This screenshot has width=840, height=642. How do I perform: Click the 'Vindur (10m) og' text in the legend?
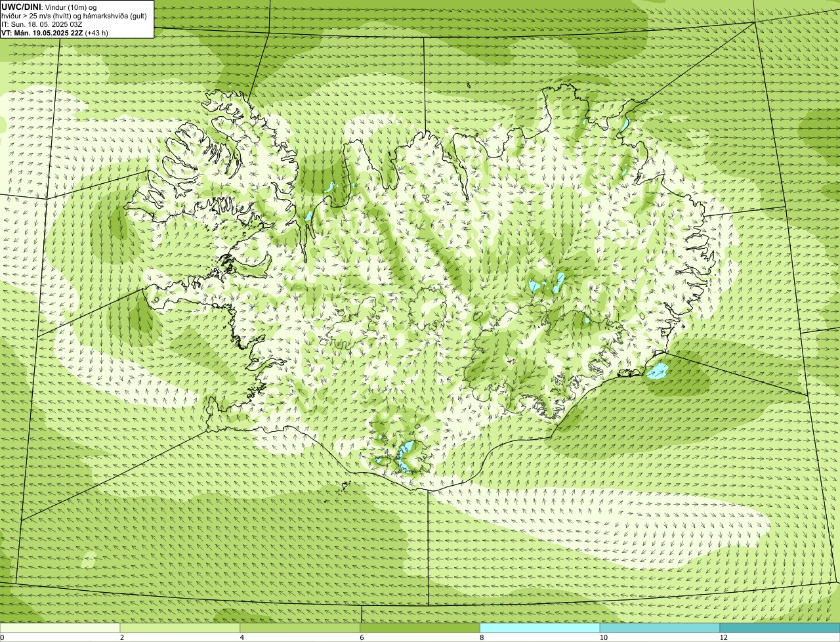point(71,7)
